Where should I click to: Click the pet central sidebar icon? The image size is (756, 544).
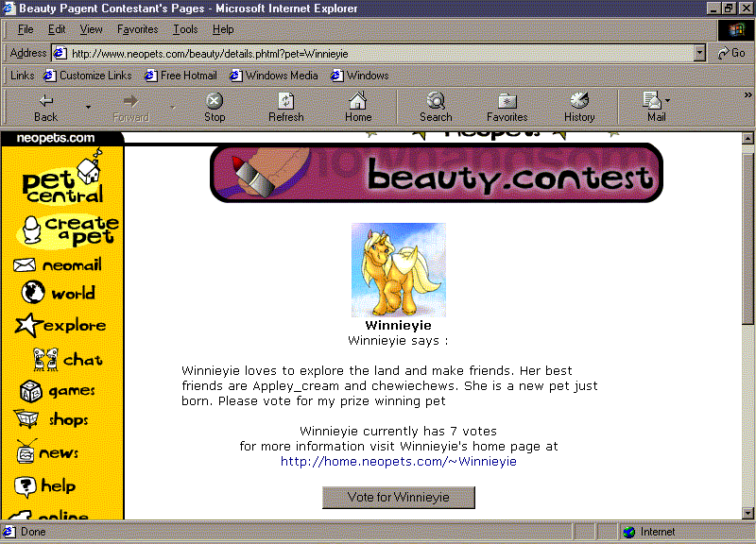(x=62, y=178)
